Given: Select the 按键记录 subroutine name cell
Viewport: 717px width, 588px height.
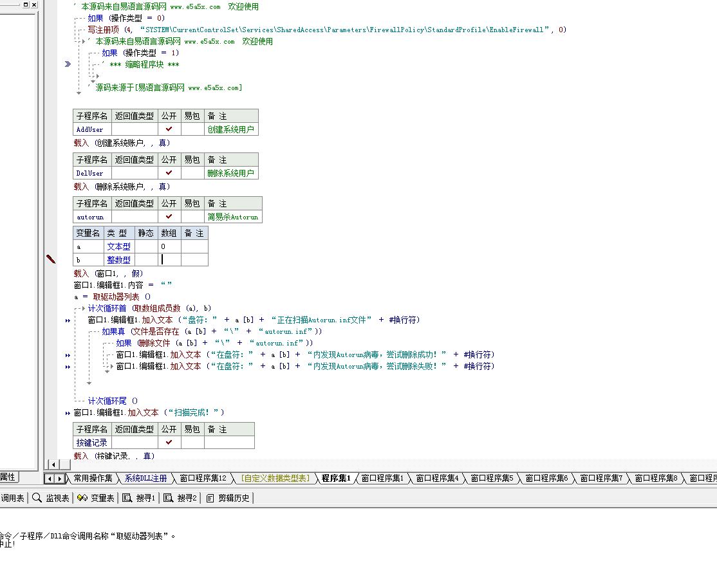Looking at the screenshot, I should click(93, 442).
